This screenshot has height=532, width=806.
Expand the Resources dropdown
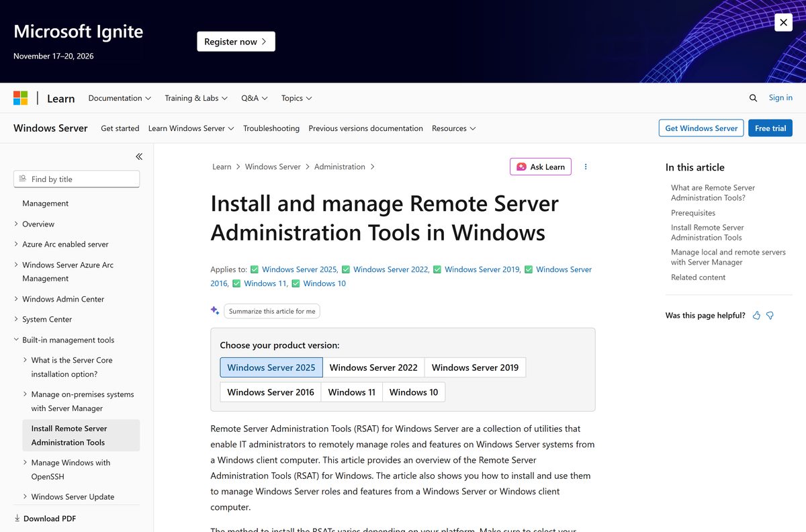click(x=454, y=128)
